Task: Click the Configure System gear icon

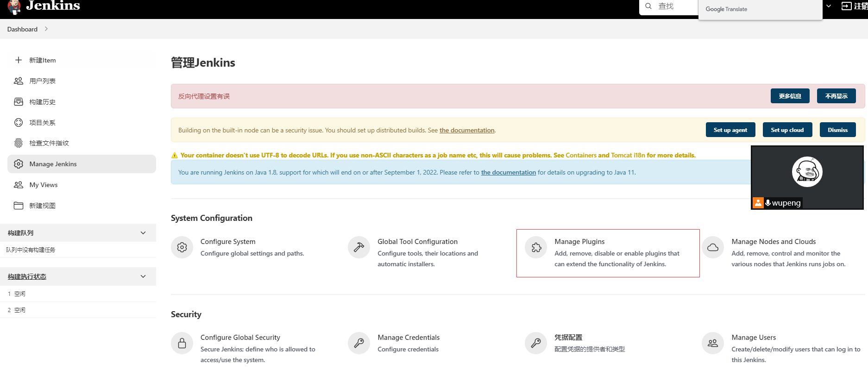Action: (x=182, y=247)
